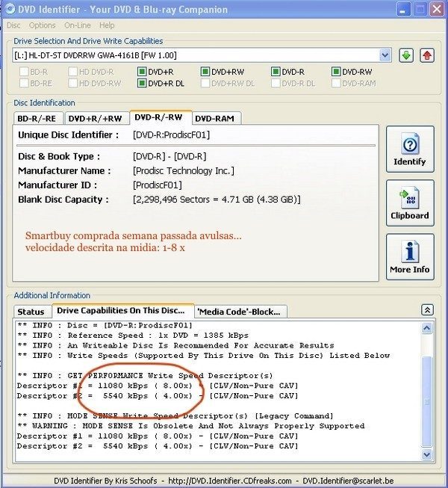Switch to the DVD-RAM disc tab
The image size is (448, 488).
pos(217,119)
